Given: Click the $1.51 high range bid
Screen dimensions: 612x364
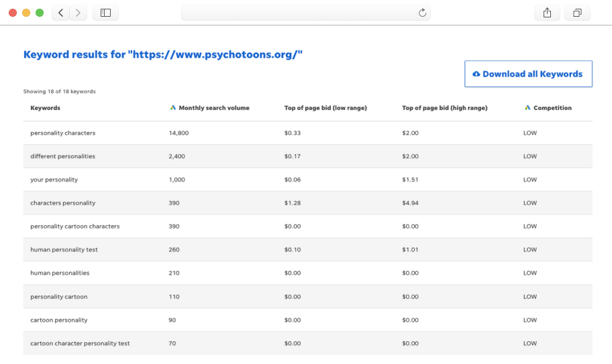Looking at the screenshot, I should click(x=410, y=180).
